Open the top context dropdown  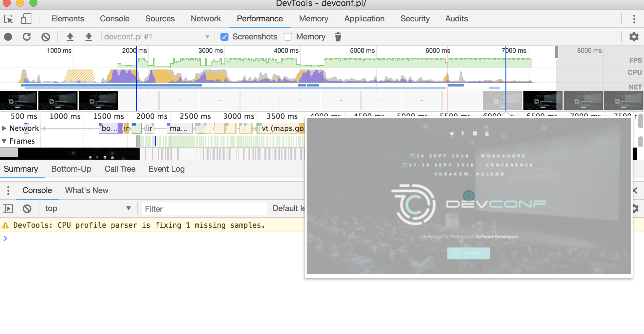point(88,209)
